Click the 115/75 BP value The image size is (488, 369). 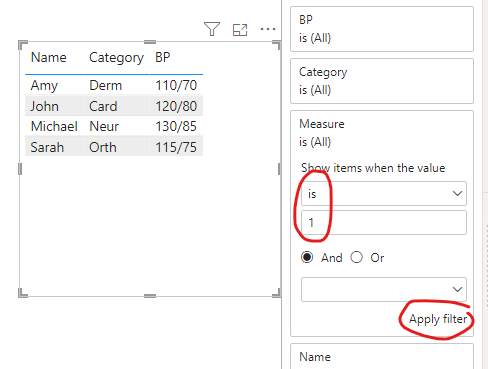176,147
